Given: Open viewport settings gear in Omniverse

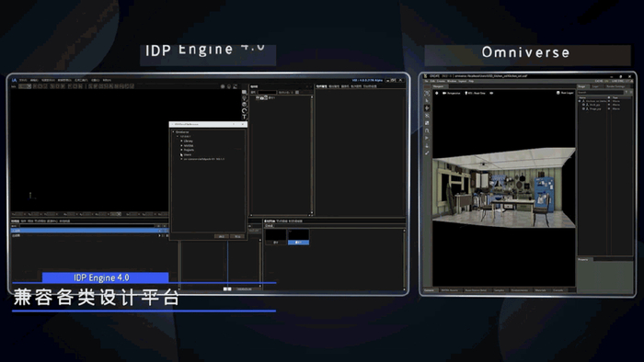Looking at the screenshot, I should point(437,93).
